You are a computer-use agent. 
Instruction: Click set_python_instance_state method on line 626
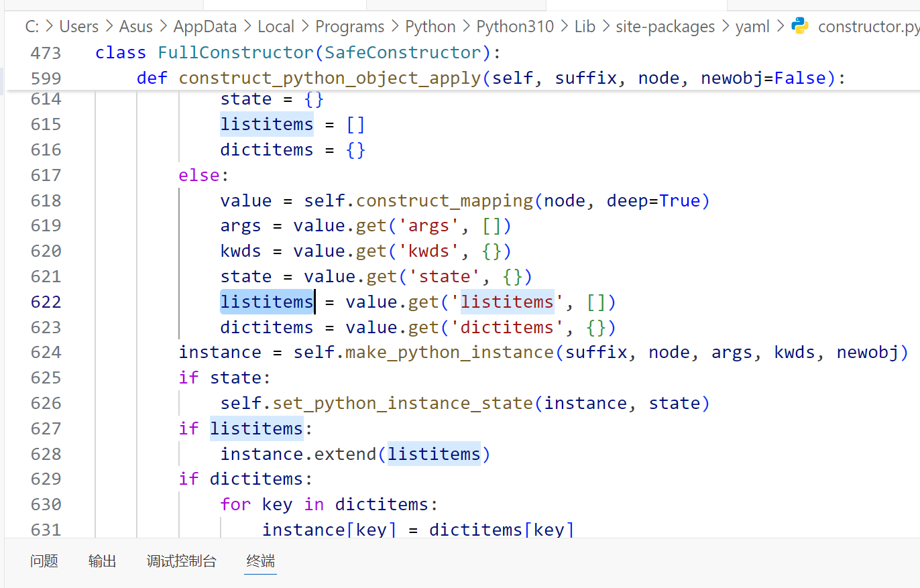pos(402,404)
